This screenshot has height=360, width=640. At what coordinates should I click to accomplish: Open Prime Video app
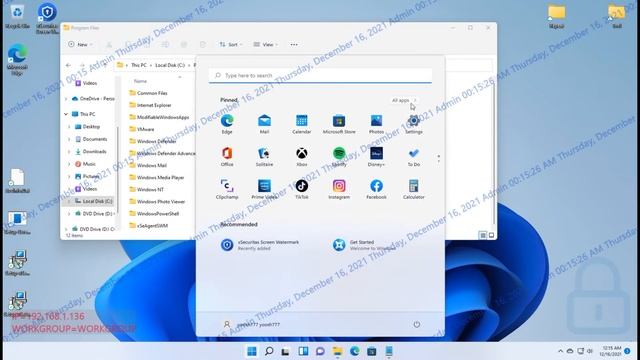pos(264,189)
